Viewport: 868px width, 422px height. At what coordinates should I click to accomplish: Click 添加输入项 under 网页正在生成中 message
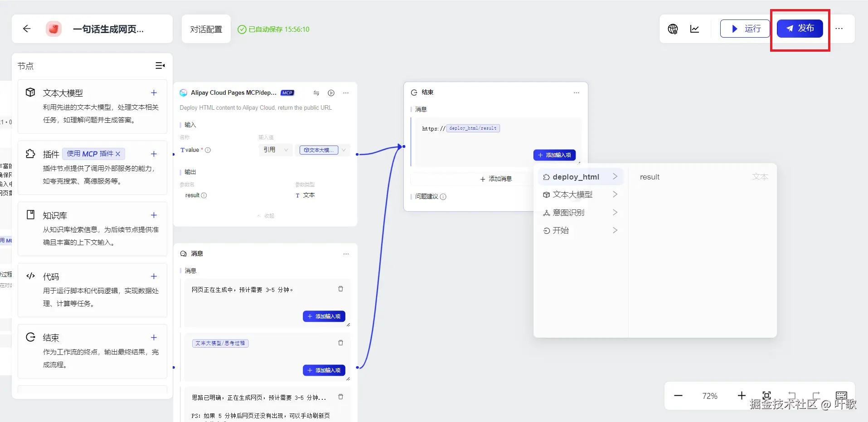324,316
